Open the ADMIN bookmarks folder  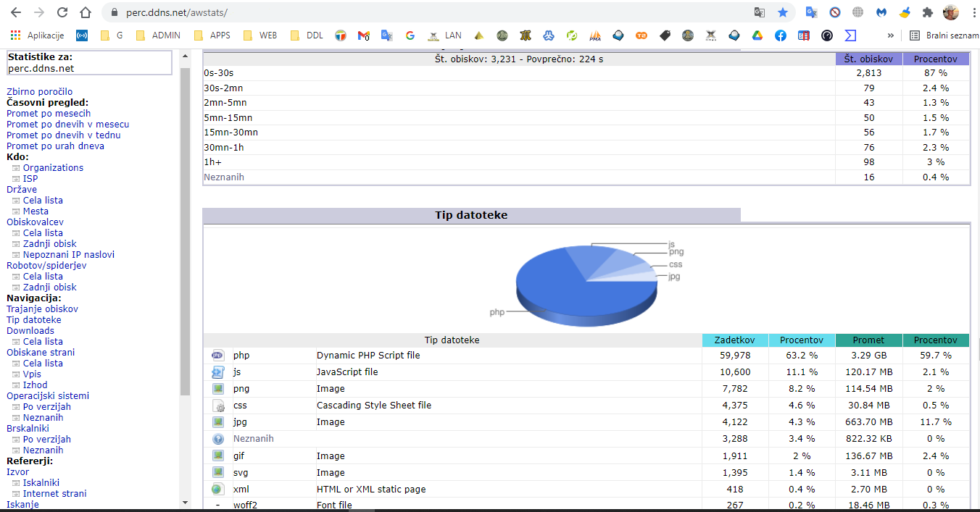coord(159,35)
